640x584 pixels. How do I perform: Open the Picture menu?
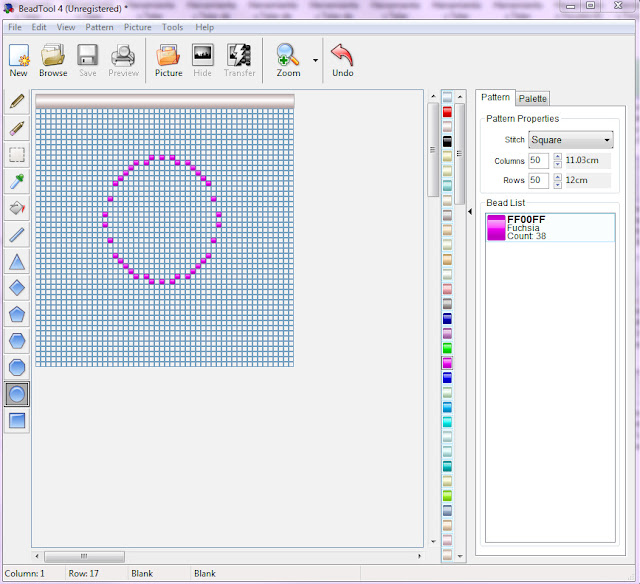(138, 27)
